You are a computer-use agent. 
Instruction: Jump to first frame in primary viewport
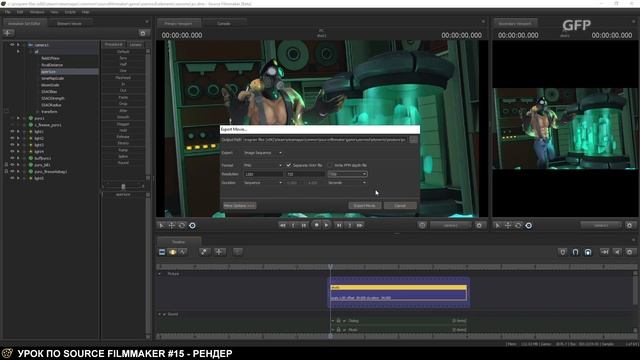pyautogui.click(x=282, y=225)
